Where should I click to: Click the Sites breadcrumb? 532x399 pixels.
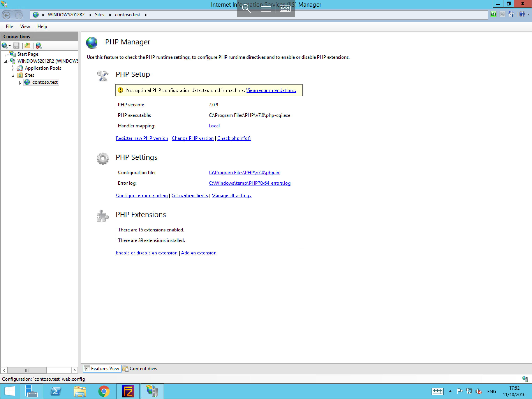click(x=100, y=15)
